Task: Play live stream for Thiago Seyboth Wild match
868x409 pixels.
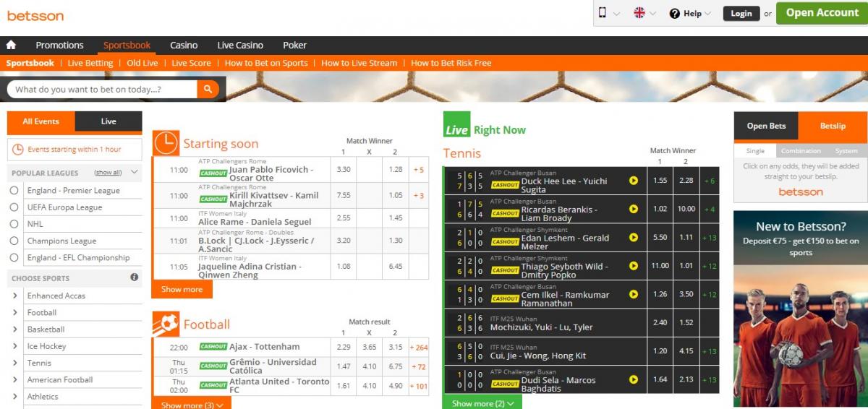Action: 634,266
